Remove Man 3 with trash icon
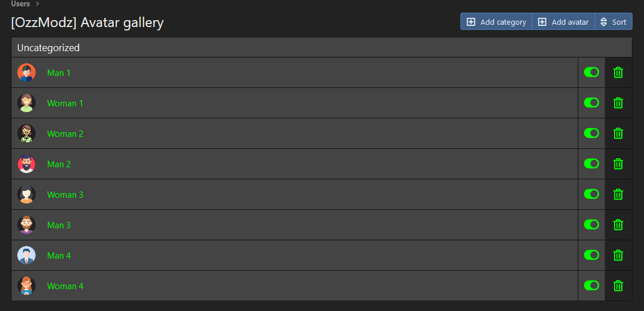 618,225
